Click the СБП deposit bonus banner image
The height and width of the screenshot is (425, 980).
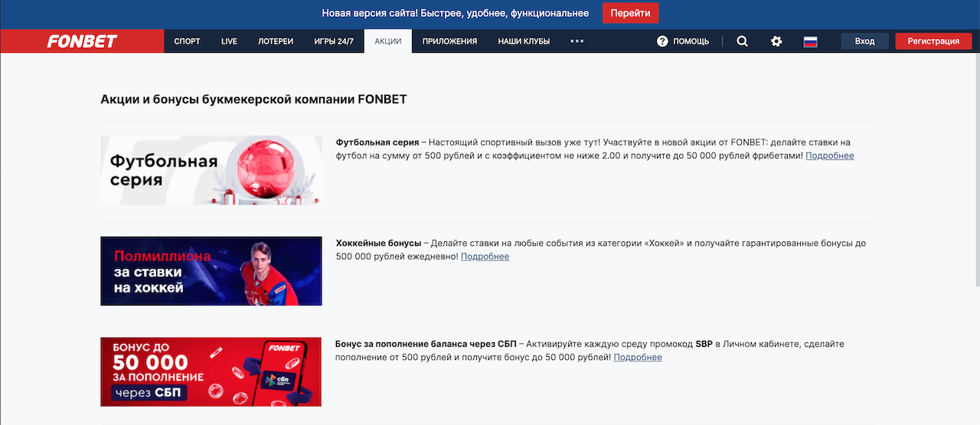coord(211,371)
